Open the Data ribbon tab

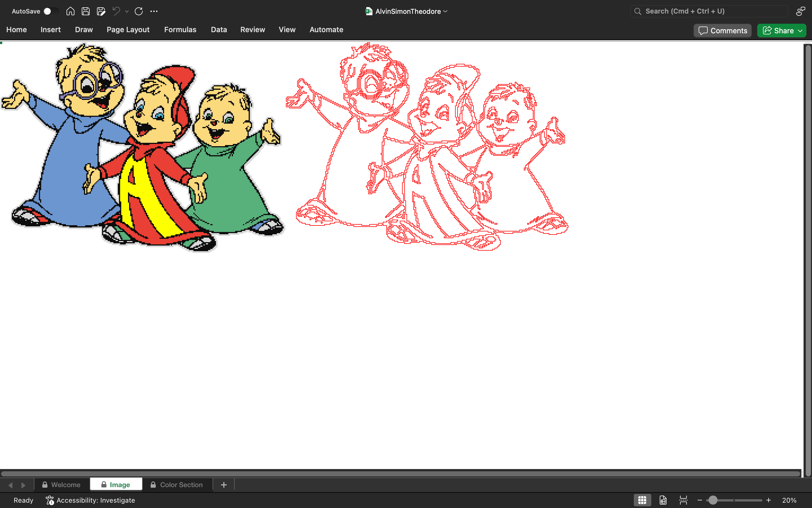click(x=219, y=30)
